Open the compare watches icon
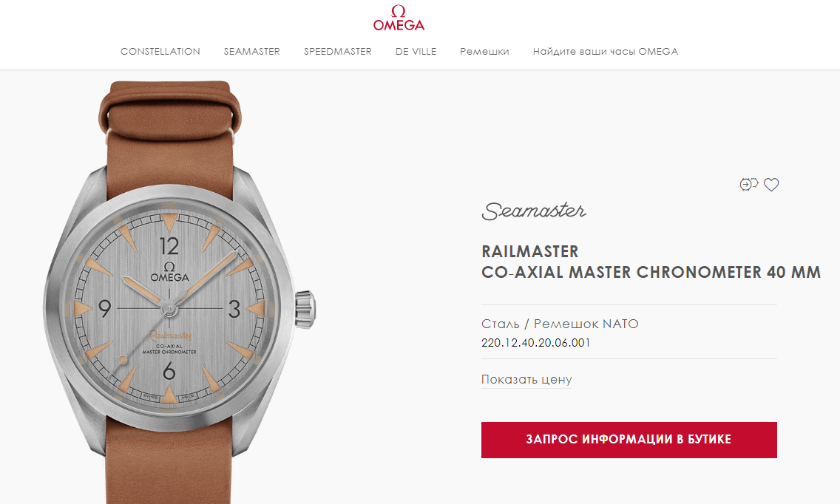 748,184
